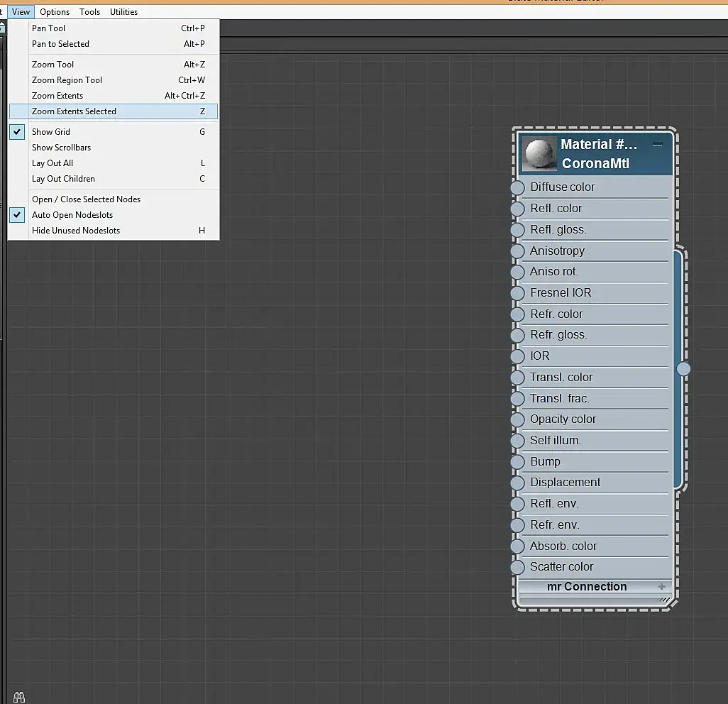The image size is (728, 704).
Task: Expand the mr Connection rollout plus
Action: [661, 587]
